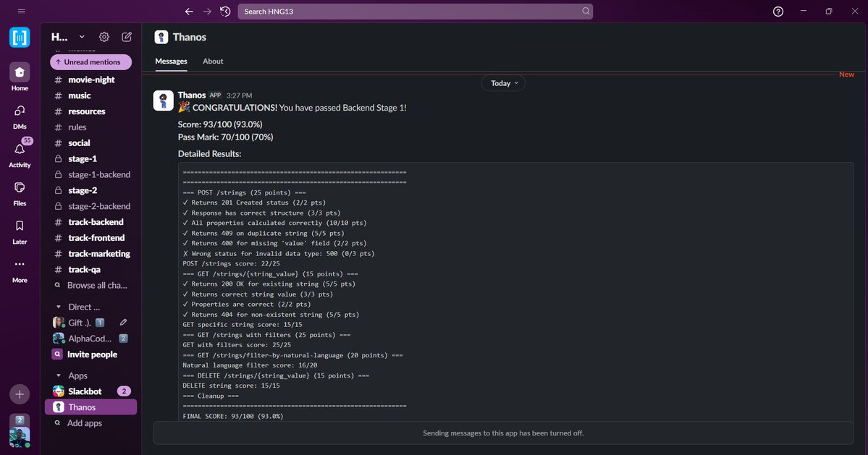This screenshot has width=868, height=455.
Task: Click the 'FINAL SCORE: 93/100 (93.0%)' line
Action: 233,417
